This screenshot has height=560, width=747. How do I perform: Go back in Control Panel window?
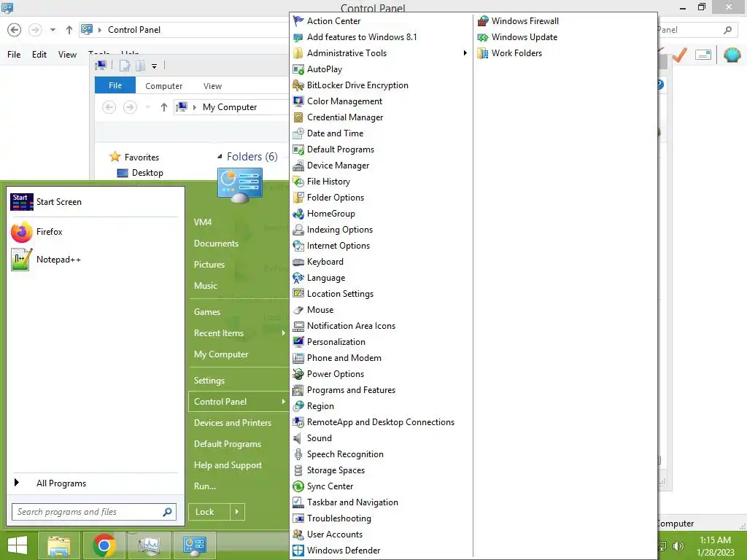point(15,29)
